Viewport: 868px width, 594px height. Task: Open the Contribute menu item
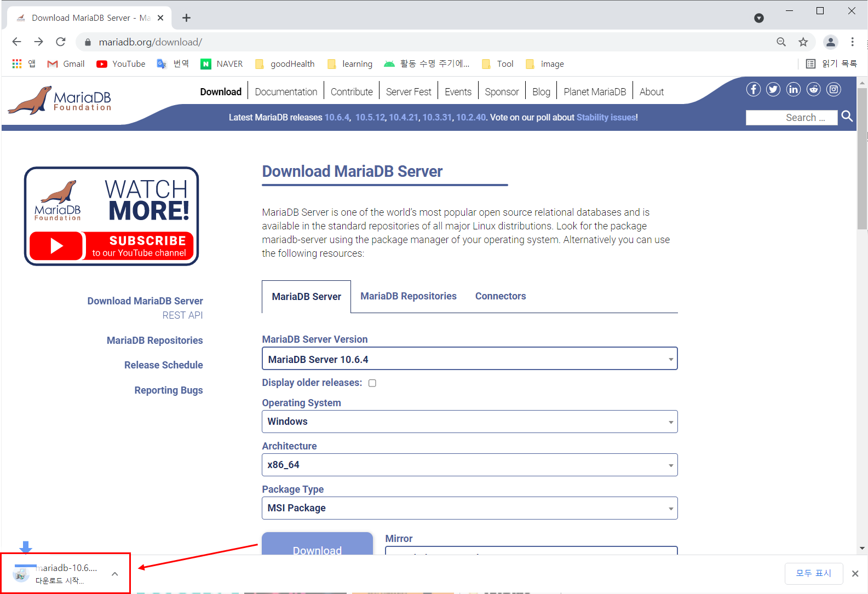352,92
